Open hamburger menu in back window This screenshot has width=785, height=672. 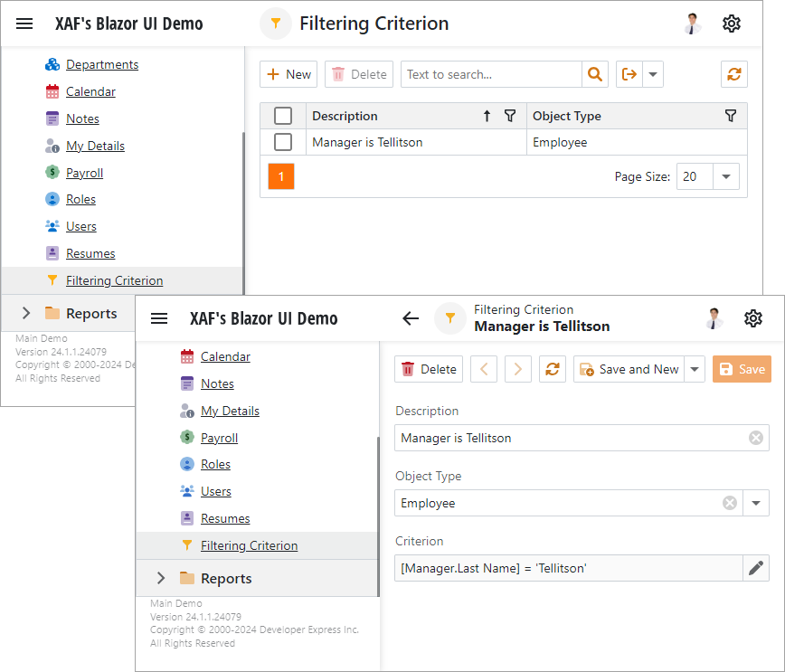coord(24,24)
